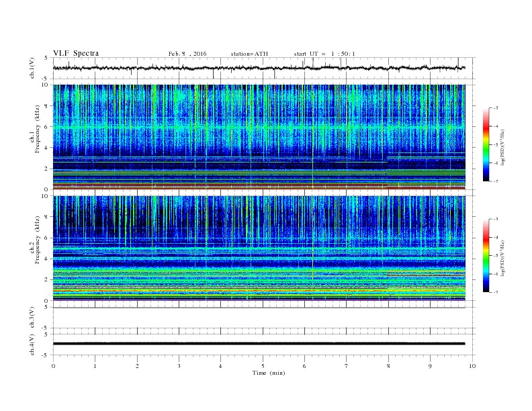Click the "-4" label on ch.2 colorbar
Viewport: 532px width, 411px height.
[495, 237]
